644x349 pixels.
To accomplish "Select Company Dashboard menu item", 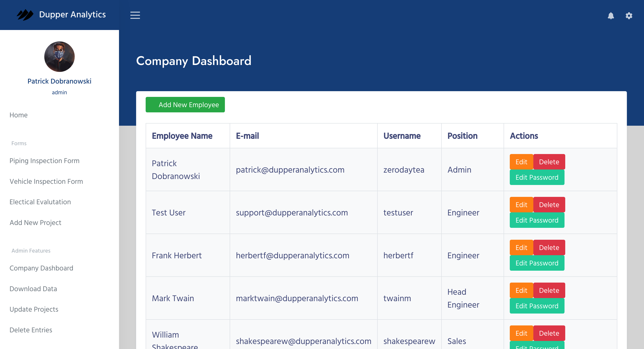I will (x=42, y=268).
